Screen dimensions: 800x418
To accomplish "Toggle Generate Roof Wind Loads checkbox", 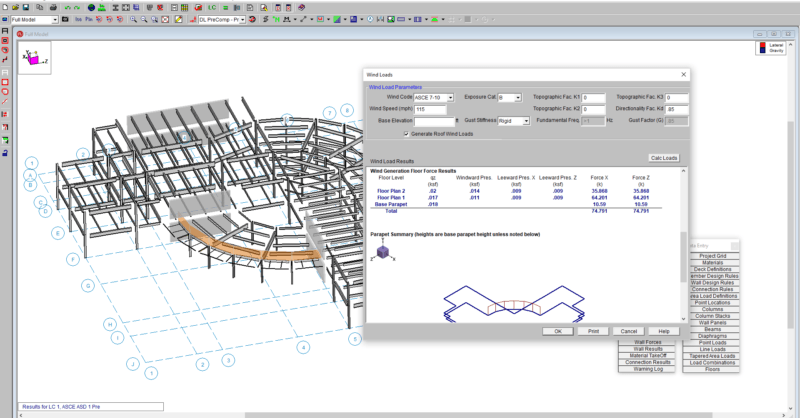I will click(405, 133).
